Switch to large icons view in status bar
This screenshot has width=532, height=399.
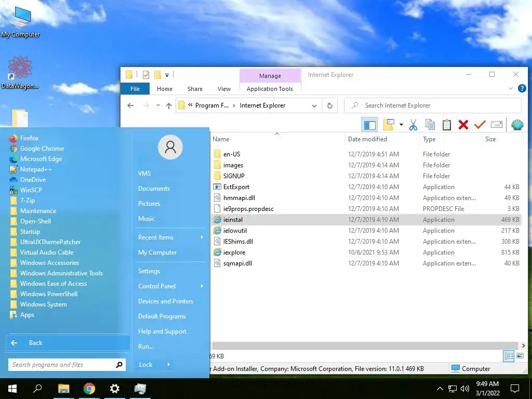pos(520,356)
